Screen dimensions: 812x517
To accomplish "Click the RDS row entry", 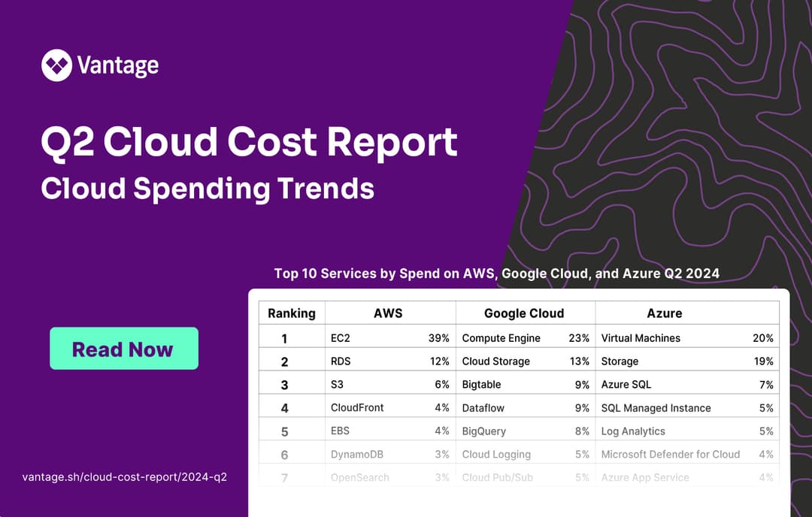I will [x=341, y=361].
